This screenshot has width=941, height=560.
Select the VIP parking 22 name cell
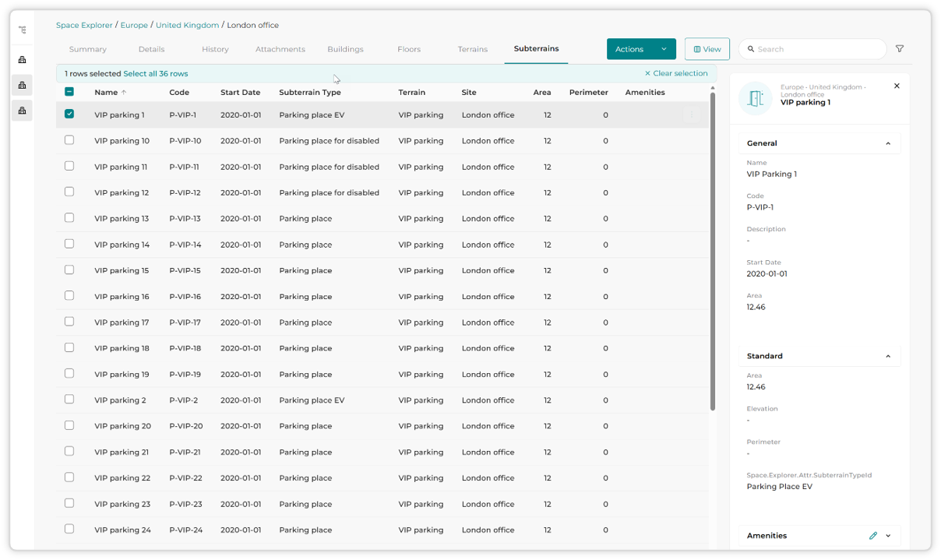click(122, 478)
